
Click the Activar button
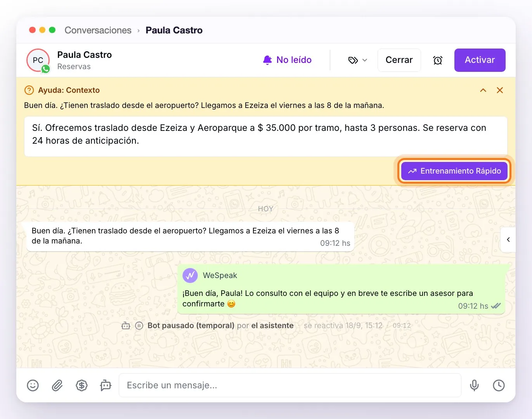click(x=480, y=60)
